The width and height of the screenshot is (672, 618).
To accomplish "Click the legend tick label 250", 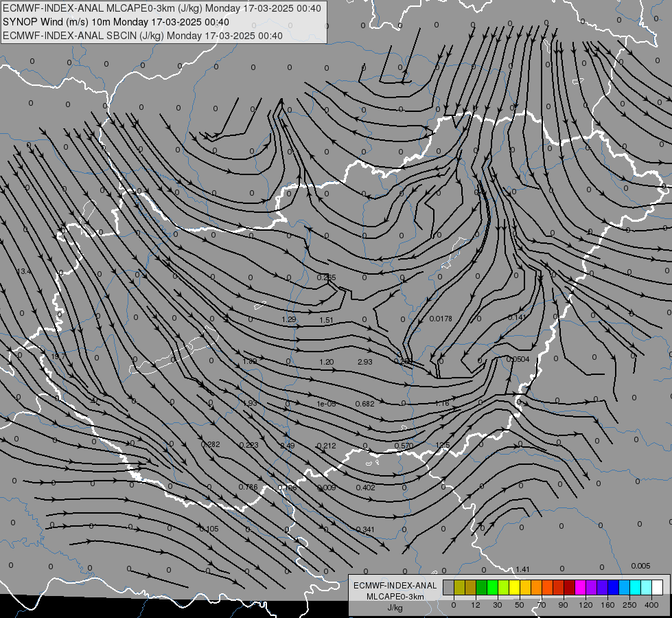I will 629,605.
